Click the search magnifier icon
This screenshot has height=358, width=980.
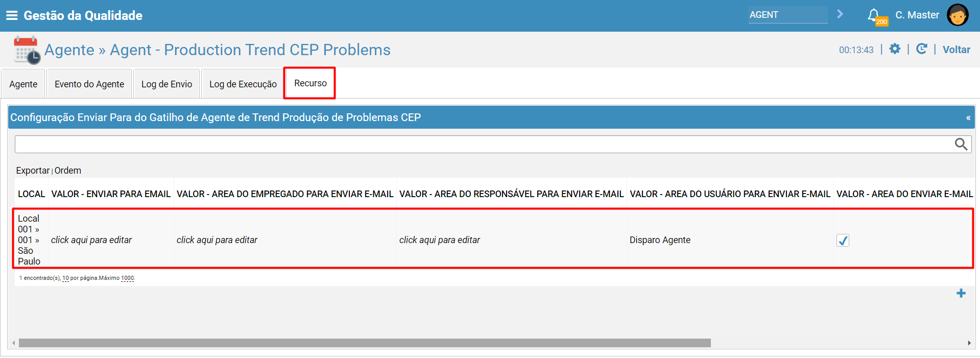click(x=961, y=145)
